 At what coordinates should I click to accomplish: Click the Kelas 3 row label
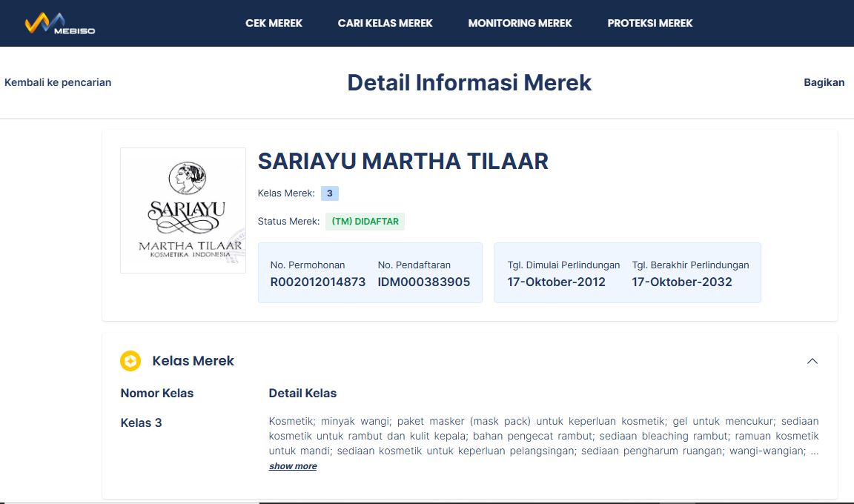[141, 423]
